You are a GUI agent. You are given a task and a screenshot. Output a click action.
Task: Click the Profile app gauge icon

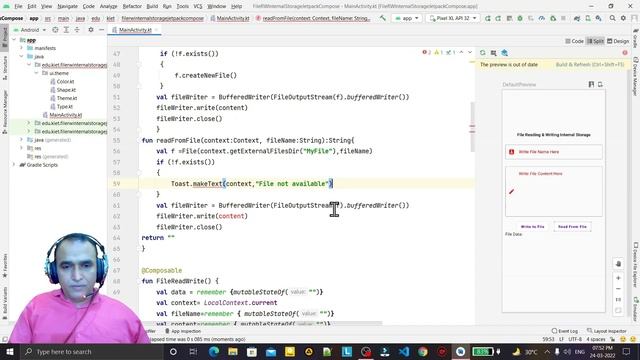[x=542, y=18]
